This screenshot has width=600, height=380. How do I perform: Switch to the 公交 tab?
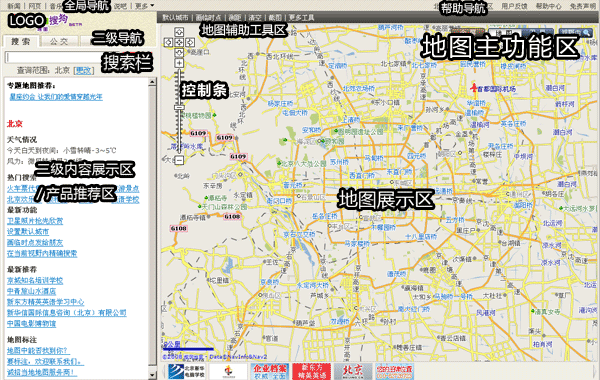coord(59,41)
